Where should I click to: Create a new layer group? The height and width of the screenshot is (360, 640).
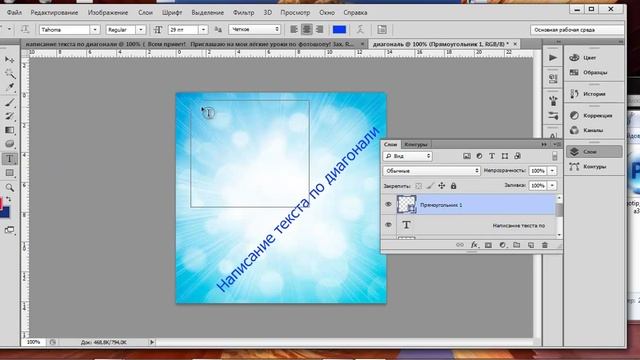tap(517, 245)
